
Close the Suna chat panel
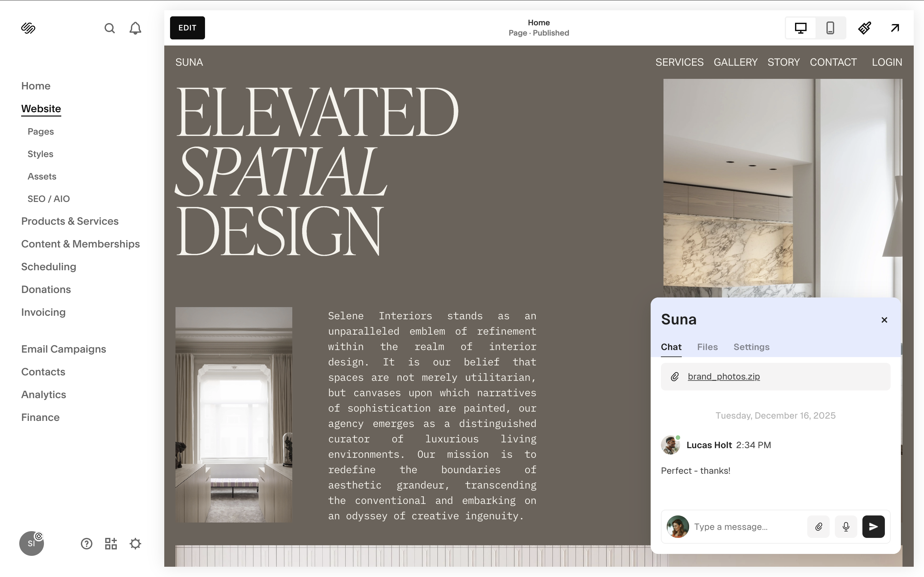coord(884,320)
